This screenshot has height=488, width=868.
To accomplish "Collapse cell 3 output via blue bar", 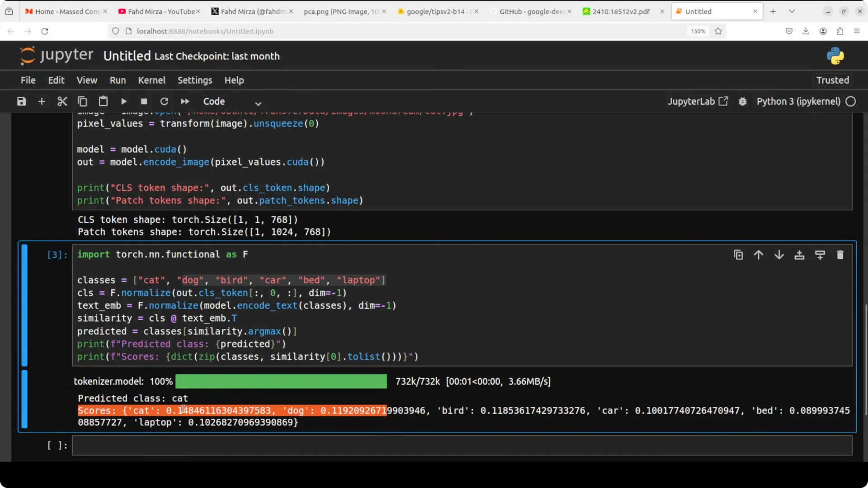I will click(x=24, y=399).
